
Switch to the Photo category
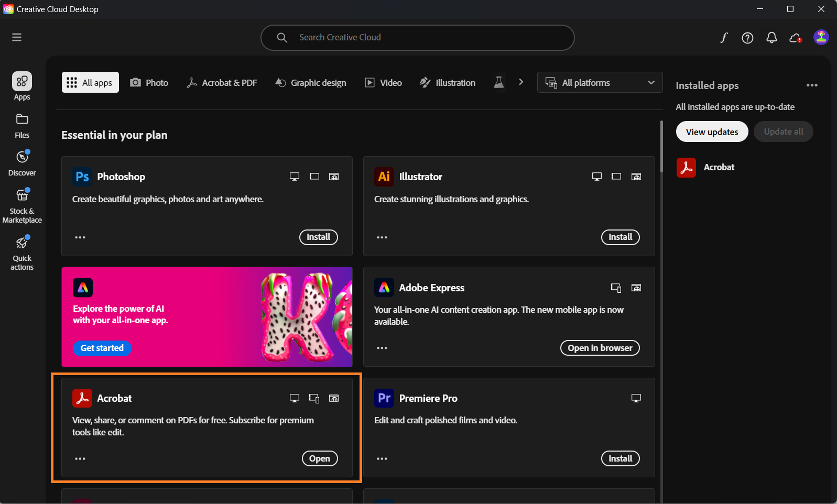click(149, 83)
